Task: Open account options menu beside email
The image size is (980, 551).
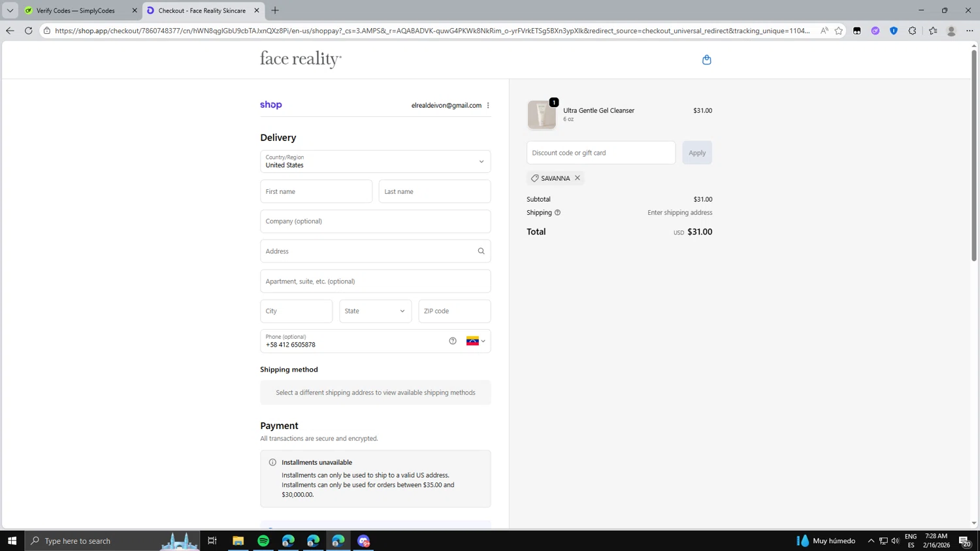Action: (488, 105)
